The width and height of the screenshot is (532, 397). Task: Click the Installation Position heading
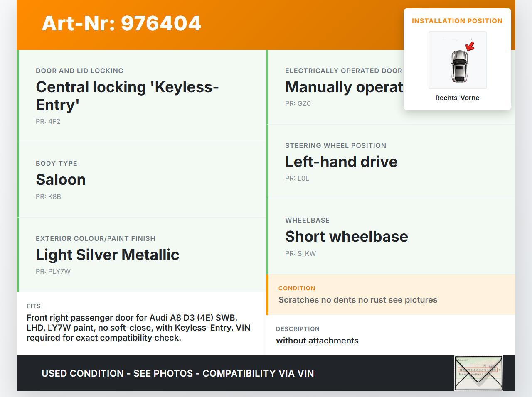(457, 21)
